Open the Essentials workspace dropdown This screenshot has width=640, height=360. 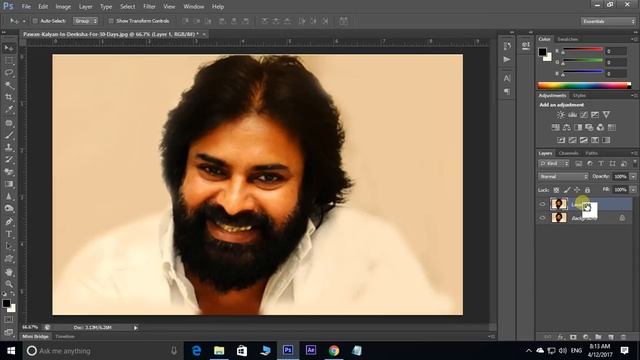[608, 21]
